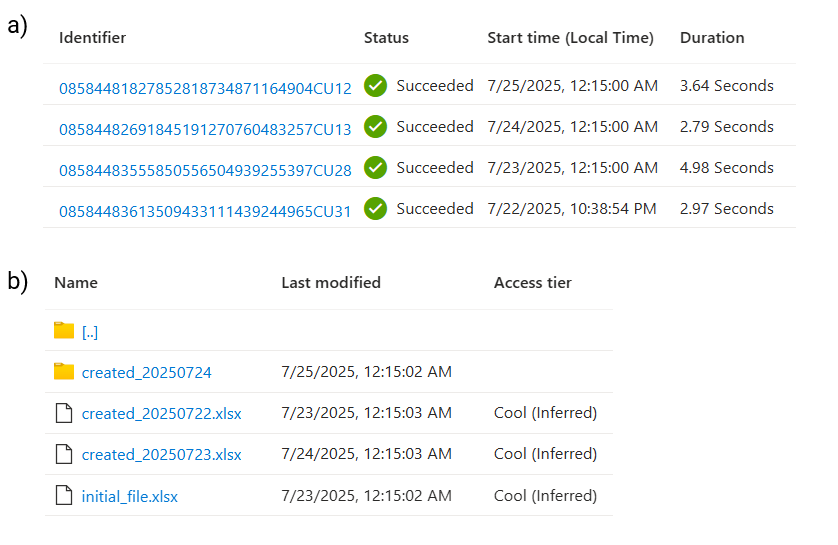Click the green Succeeded icon for 7/23/2025 run
Image resolution: width=838 pixels, height=545 pixels.
[376, 168]
